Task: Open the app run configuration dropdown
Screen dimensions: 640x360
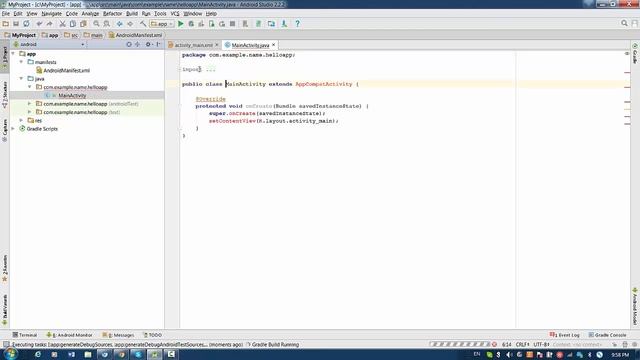Action: (162, 24)
